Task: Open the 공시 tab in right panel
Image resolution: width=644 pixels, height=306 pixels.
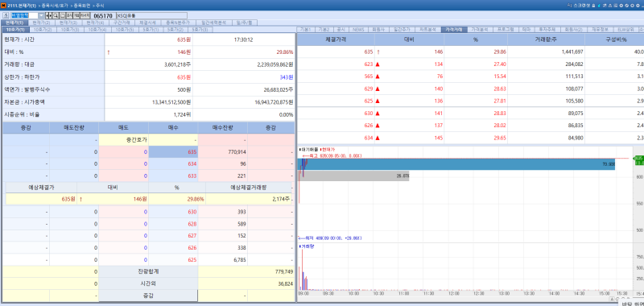Action: [341, 30]
